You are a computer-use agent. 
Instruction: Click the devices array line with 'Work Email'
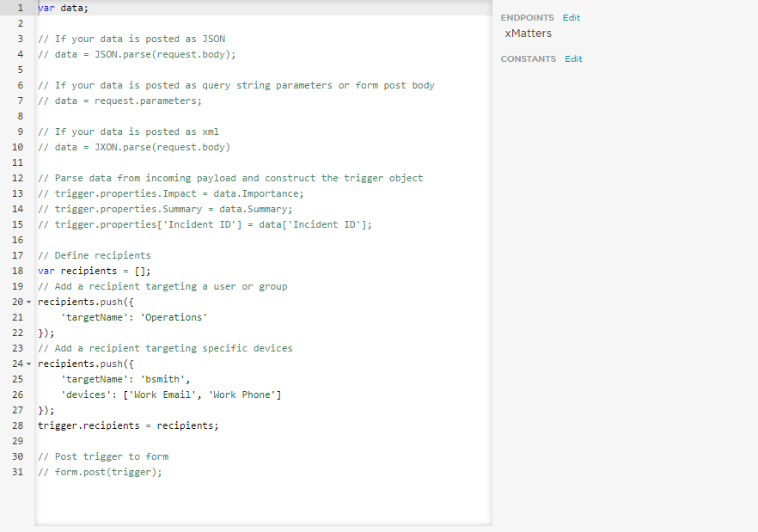pyautogui.click(x=171, y=394)
